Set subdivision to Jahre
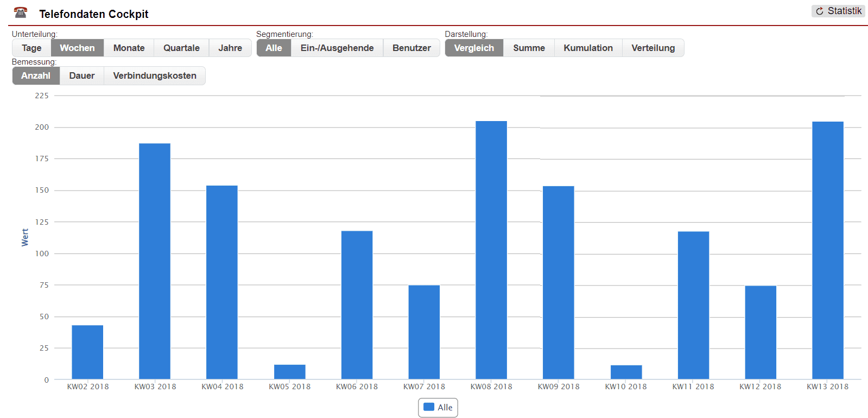This screenshot has width=868, height=418. point(230,48)
